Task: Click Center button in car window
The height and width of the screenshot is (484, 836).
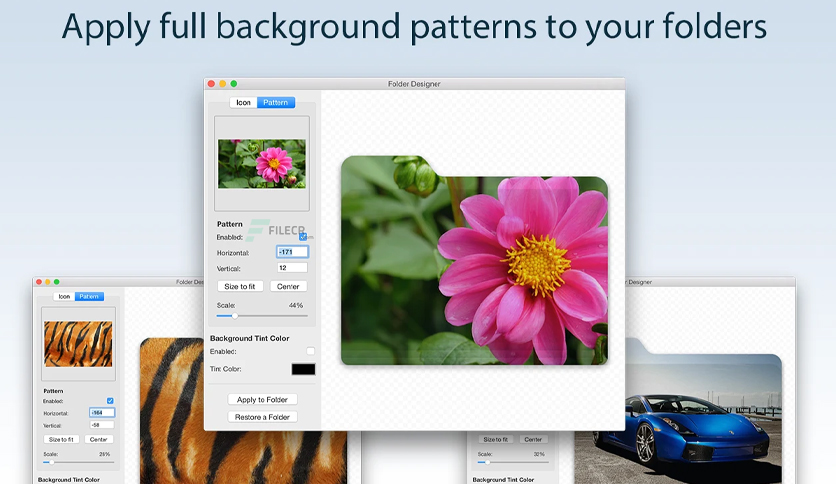Action: coord(533,439)
